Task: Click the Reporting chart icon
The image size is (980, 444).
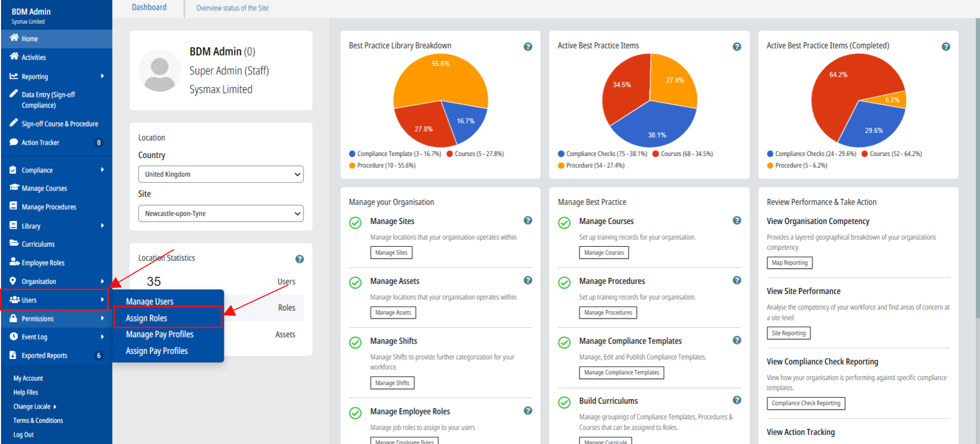Action: [14, 76]
